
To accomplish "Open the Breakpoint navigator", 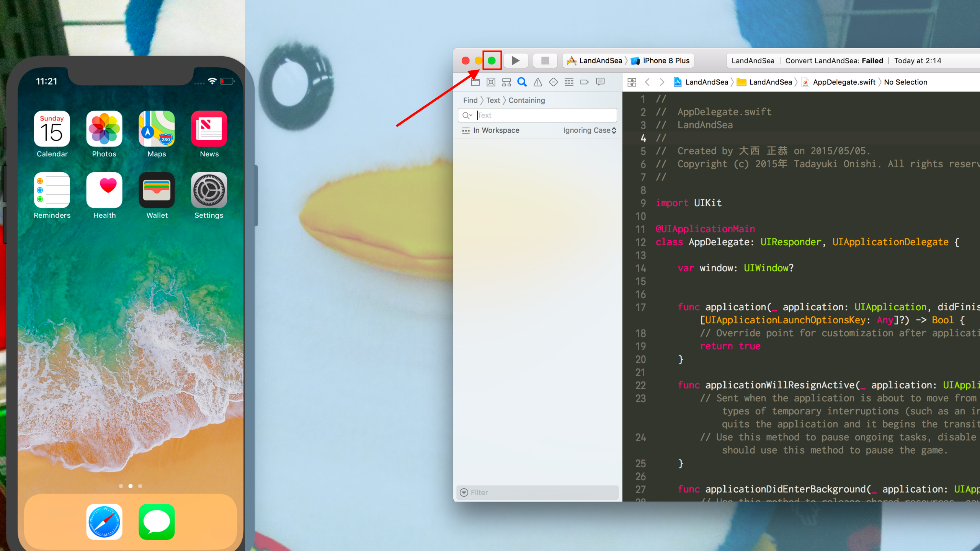I will pos(585,82).
